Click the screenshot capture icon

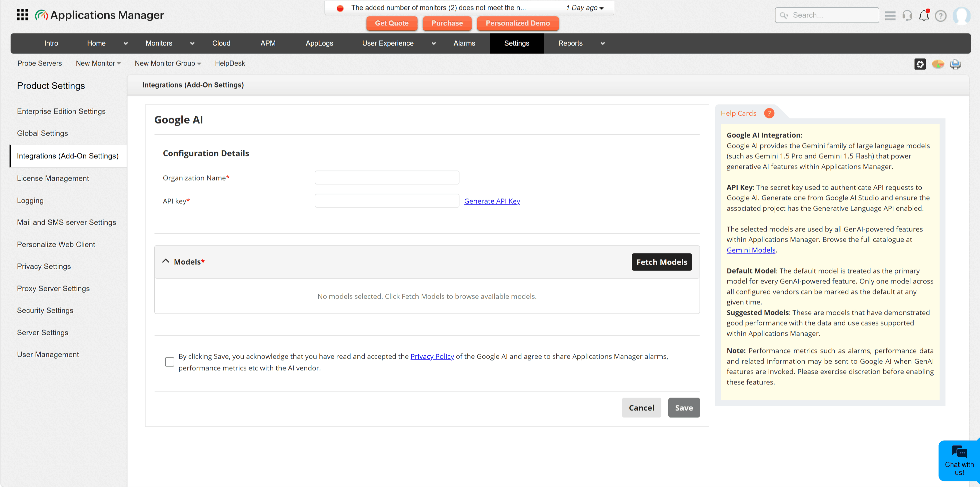pos(920,64)
